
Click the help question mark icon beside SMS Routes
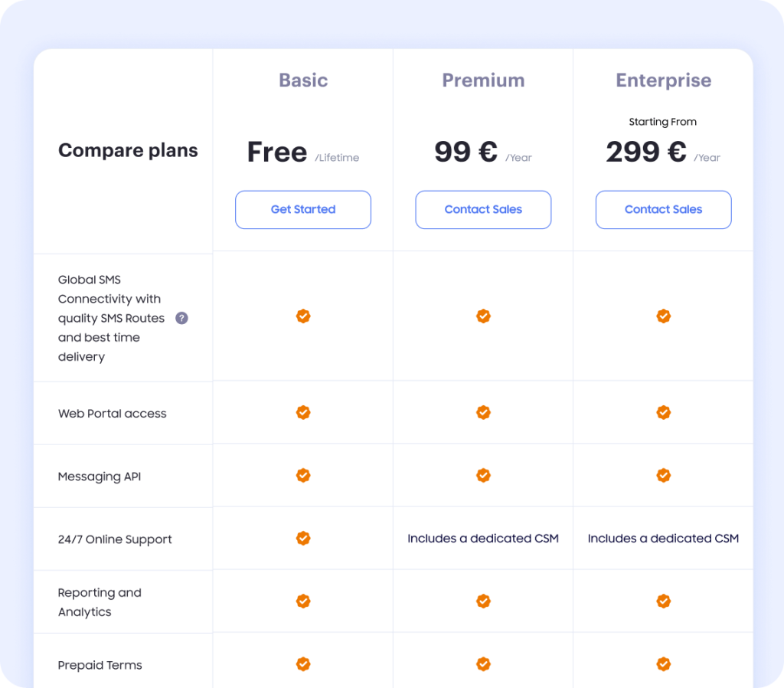[x=181, y=318]
